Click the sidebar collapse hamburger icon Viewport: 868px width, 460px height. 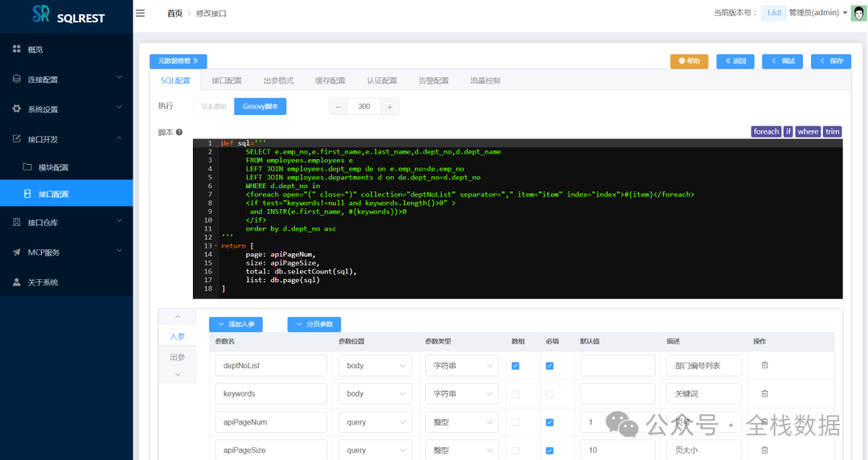pos(141,13)
